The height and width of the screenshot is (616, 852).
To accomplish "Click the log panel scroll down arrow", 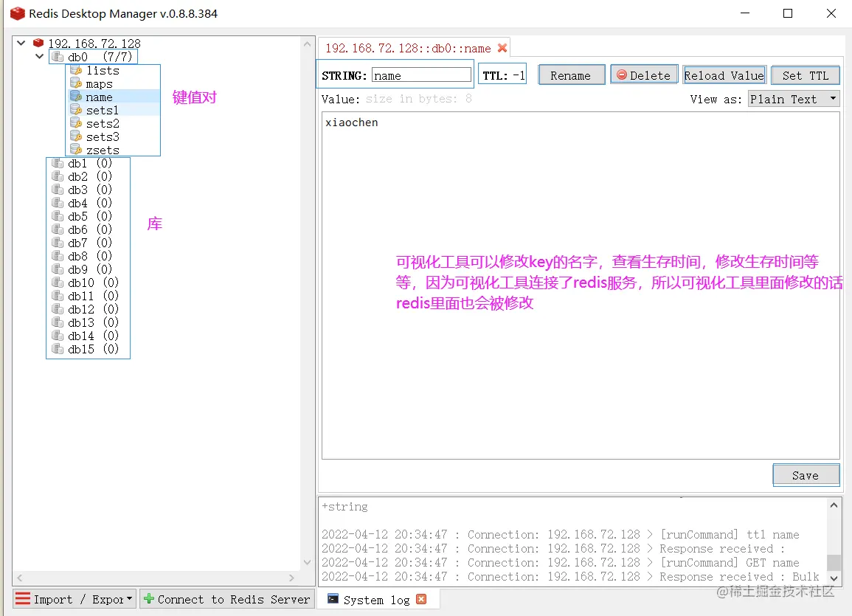I will tap(834, 578).
